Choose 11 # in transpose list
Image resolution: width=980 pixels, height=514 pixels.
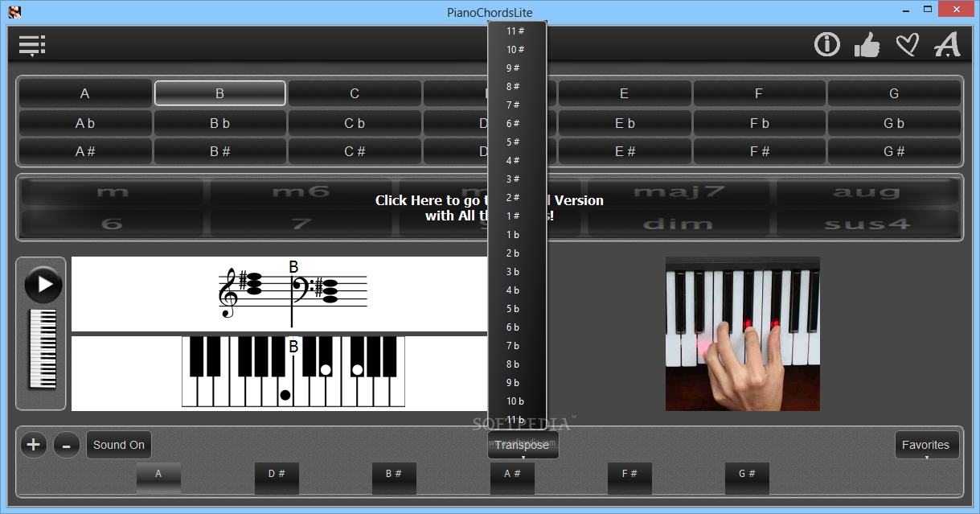point(517,31)
